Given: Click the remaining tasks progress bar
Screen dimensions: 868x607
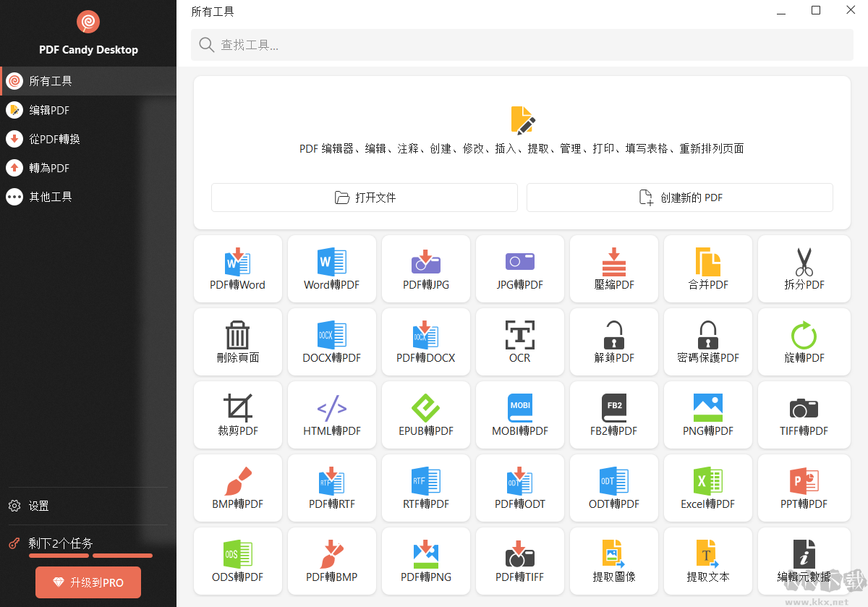Looking at the screenshot, I should click(x=87, y=555).
